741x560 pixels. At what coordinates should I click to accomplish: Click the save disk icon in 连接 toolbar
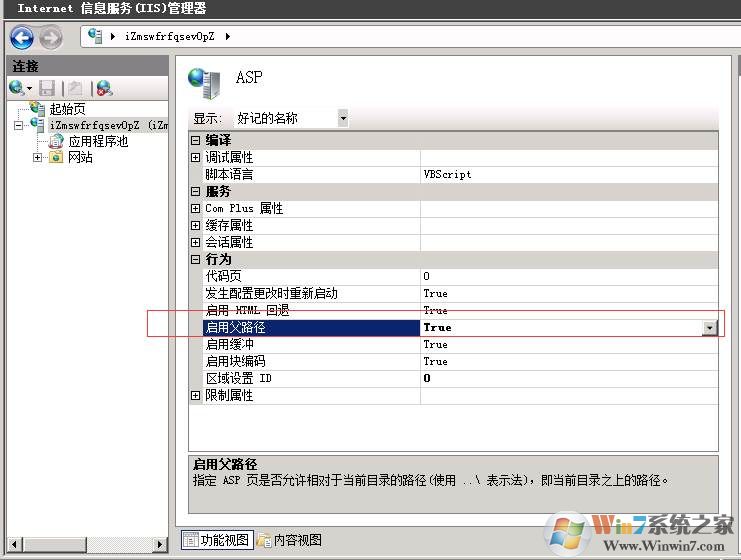click(x=47, y=88)
